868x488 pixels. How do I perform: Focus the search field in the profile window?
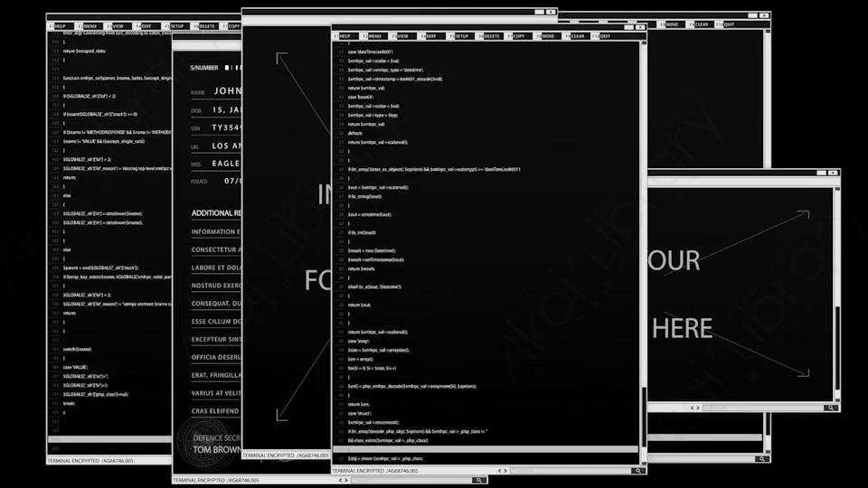tap(411, 480)
